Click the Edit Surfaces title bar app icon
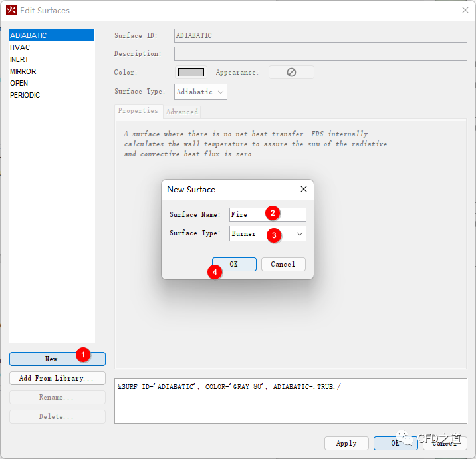The width and height of the screenshot is (476, 459). [11, 10]
